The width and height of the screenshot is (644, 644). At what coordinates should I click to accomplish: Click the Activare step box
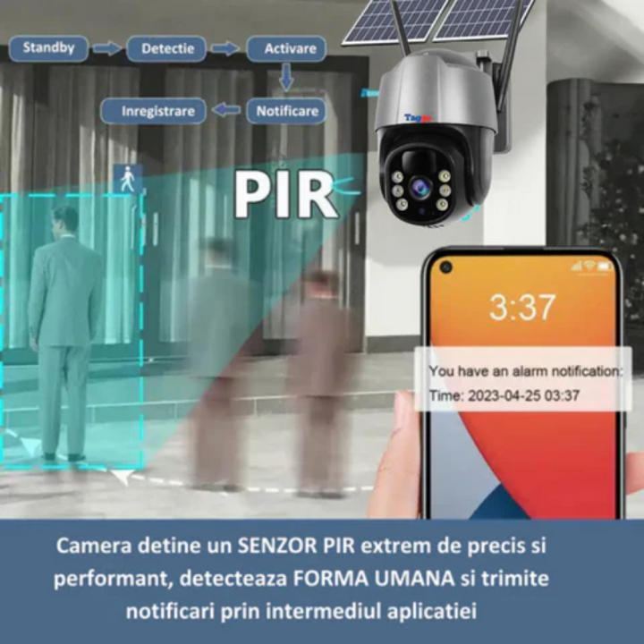[285, 48]
